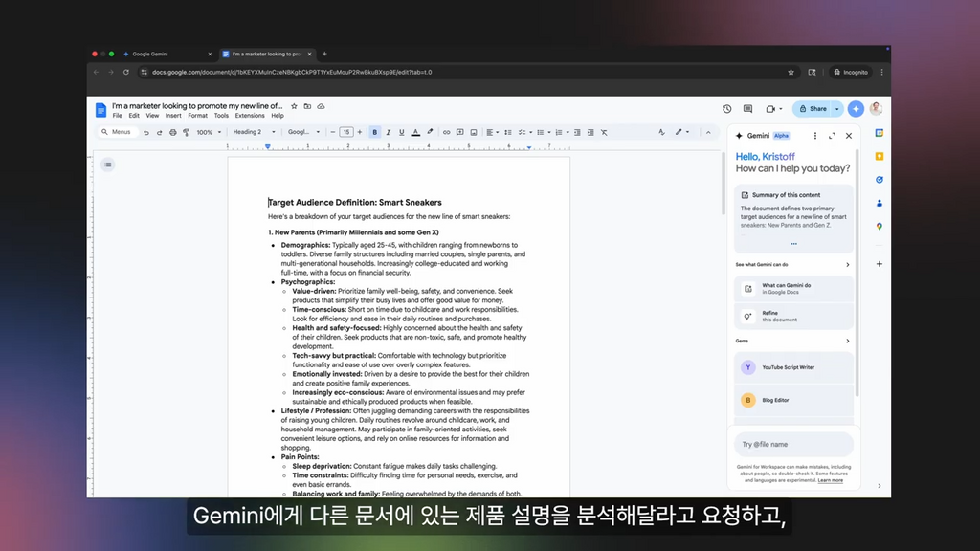
Task: Open the font family dropdown
Action: click(x=303, y=132)
